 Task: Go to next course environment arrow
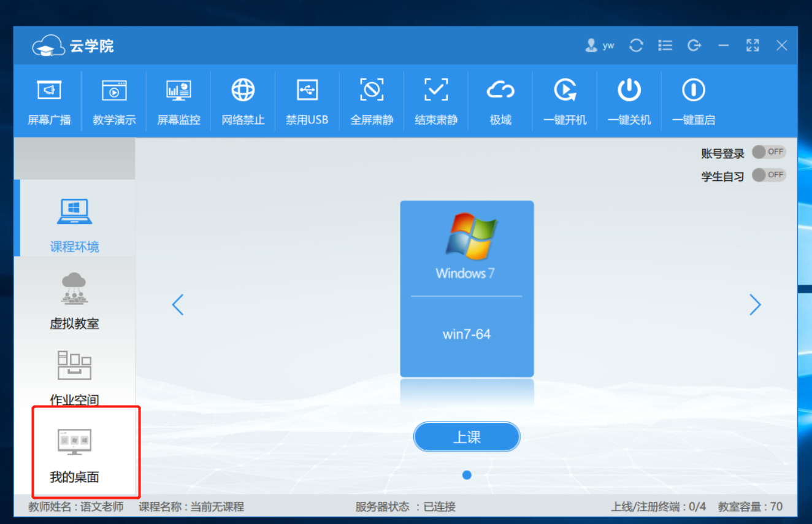click(x=755, y=304)
